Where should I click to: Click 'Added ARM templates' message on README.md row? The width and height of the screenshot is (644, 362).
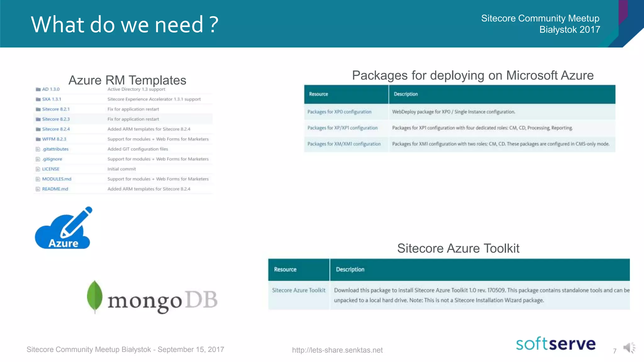(x=149, y=189)
